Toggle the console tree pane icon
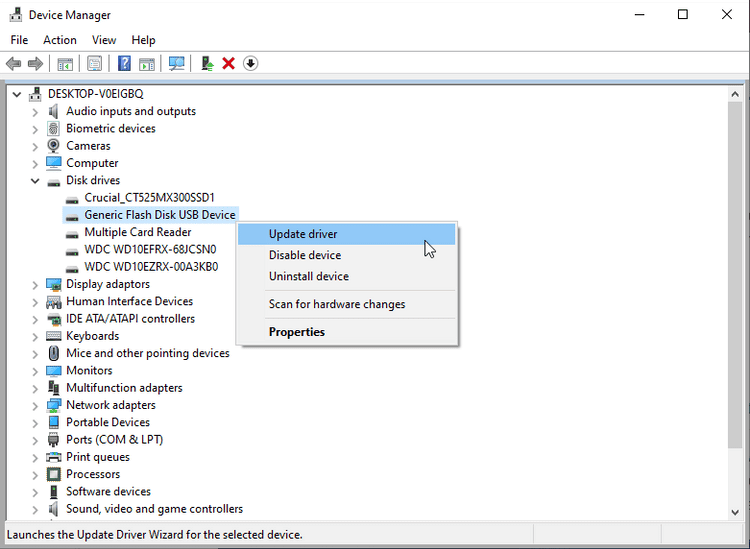 65,63
